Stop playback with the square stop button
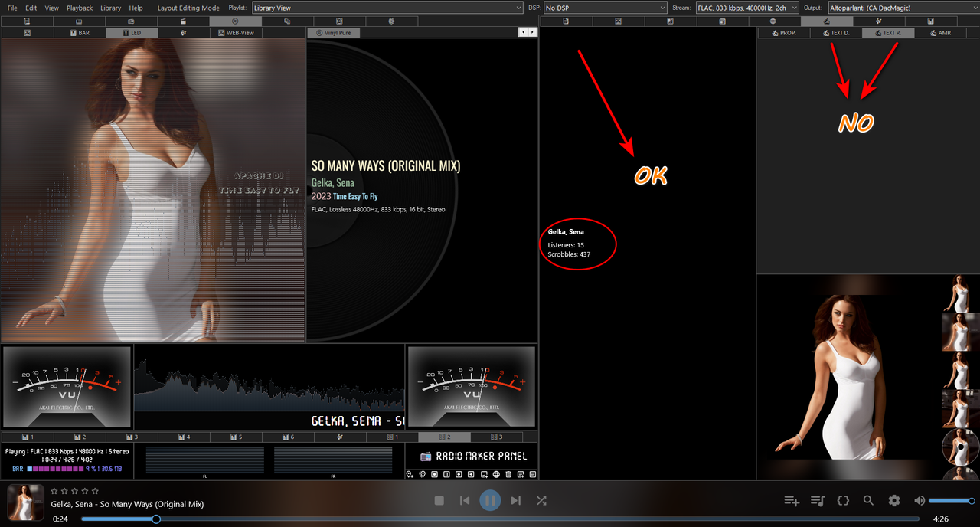The image size is (980, 527). [x=439, y=500]
